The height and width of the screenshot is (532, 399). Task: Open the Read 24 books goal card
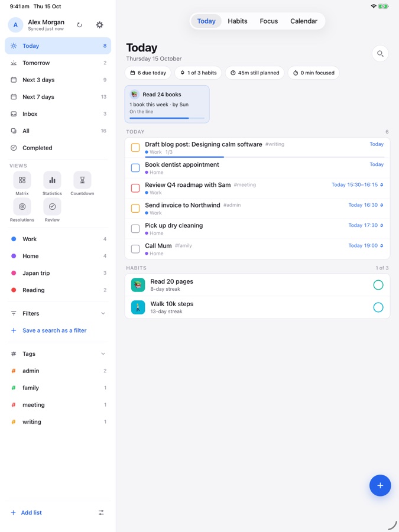[167, 104]
